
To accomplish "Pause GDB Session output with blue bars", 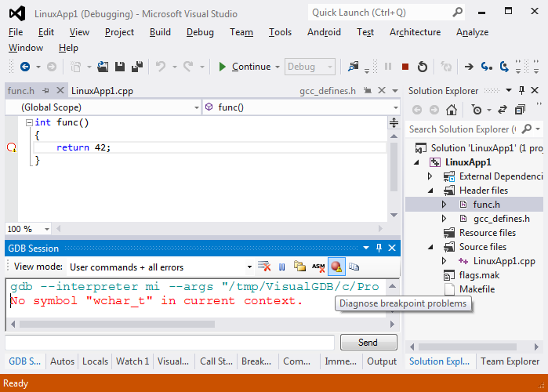I will pos(281,267).
